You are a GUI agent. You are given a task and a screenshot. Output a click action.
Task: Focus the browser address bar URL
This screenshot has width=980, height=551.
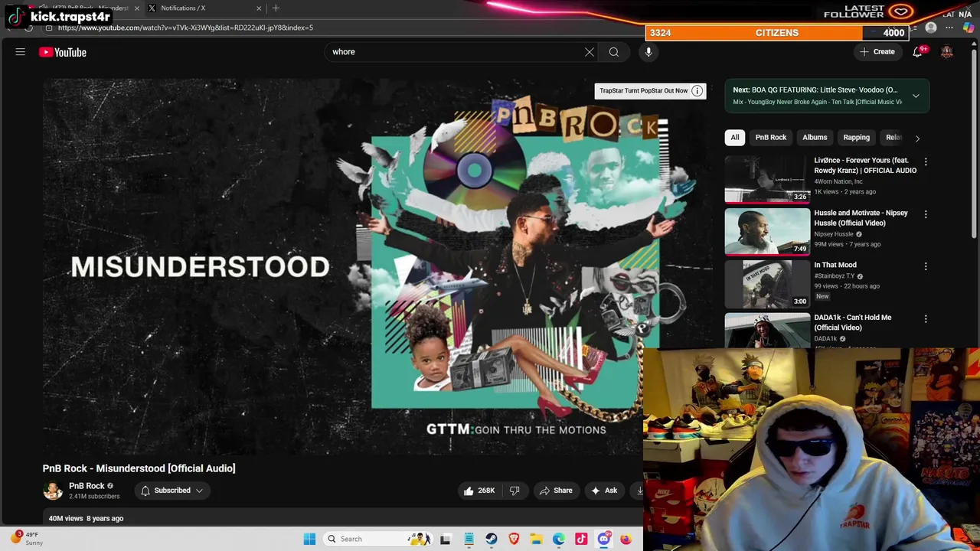(x=185, y=28)
